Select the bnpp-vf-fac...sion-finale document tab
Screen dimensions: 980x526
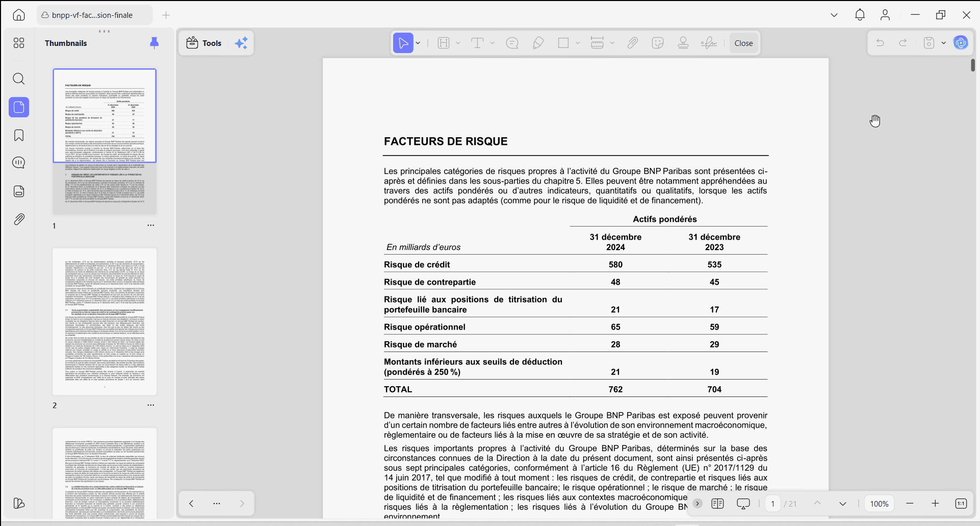(x=94, y=15)
